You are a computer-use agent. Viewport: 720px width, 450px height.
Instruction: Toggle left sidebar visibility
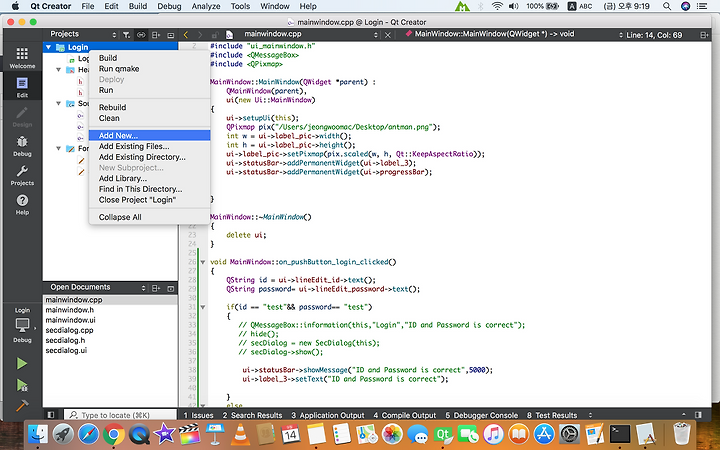51,415
